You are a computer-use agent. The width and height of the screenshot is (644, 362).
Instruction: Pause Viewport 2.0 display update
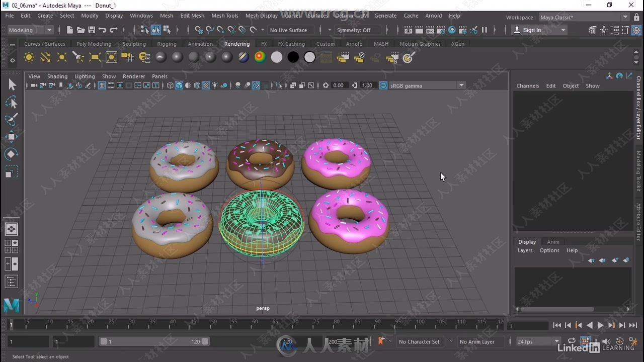click(484, 30)
